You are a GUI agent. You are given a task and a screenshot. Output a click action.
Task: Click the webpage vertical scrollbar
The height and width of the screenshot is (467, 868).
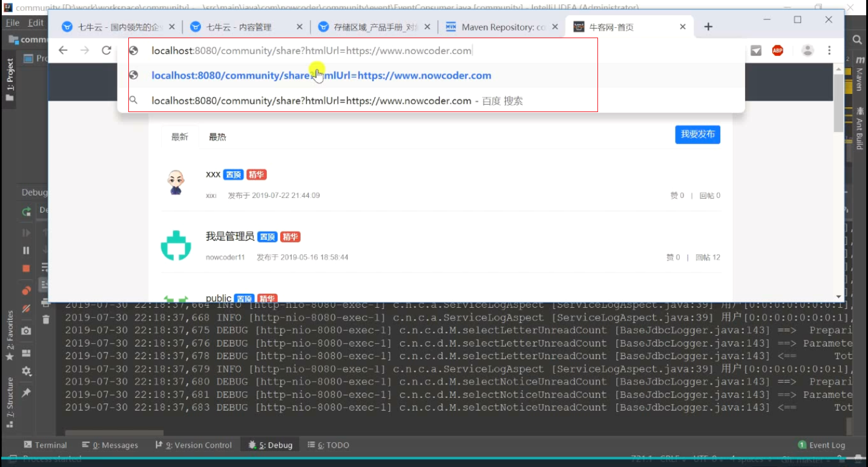838,103
